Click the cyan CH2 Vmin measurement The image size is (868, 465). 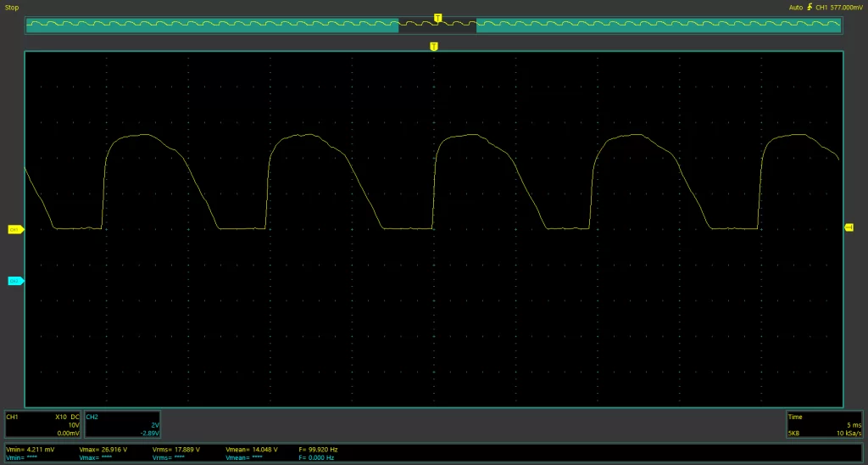tap(21, 458)
